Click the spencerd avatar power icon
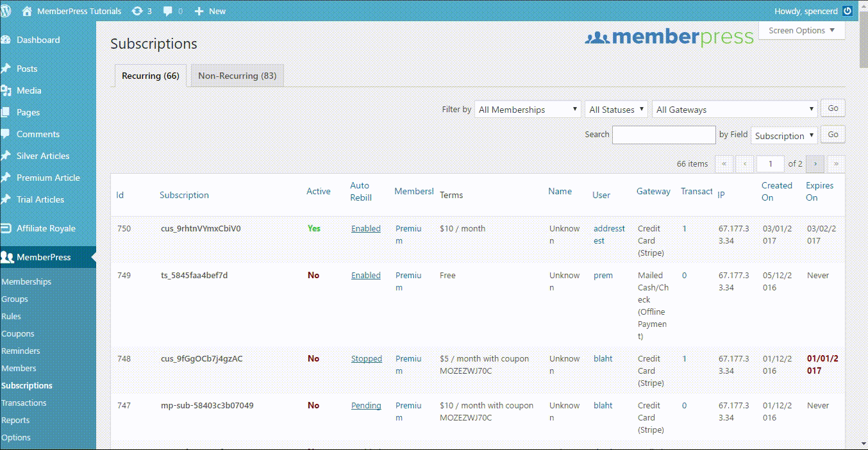The image size is (868, 450). pyautogui.click(x=847, y=11)
